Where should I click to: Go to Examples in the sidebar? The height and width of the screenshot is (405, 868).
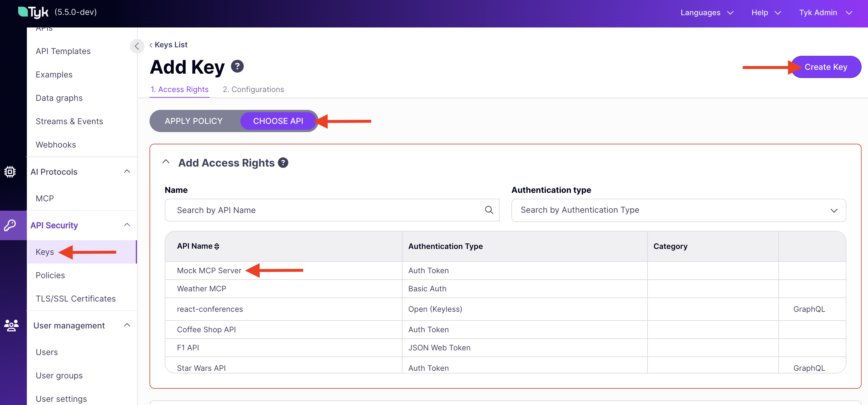pyautogui.click(x=54, y=75)
